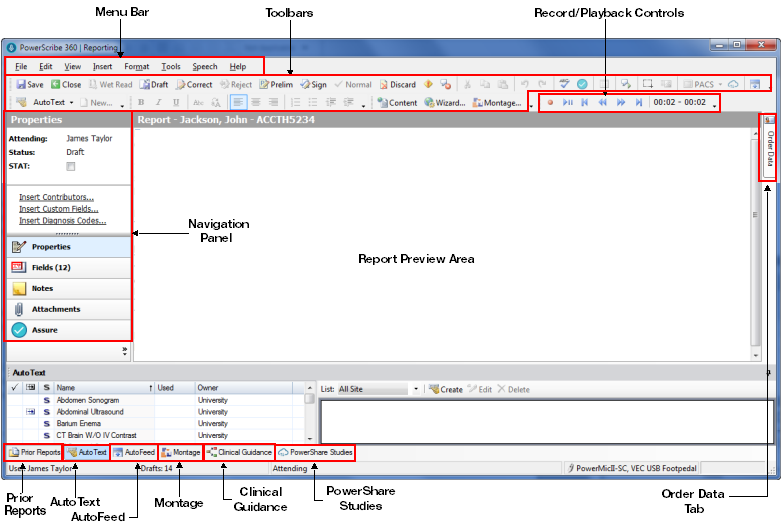This screenshot has width=783, height=526.
Task: Switch to the Clinical Guidance tab
Action: point(239,452)
